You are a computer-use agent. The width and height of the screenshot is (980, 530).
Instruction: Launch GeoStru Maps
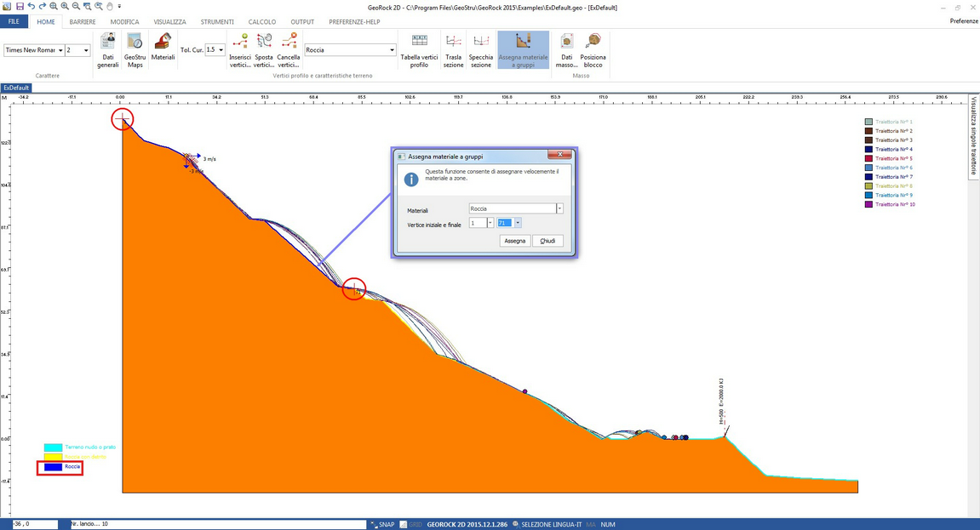click(135, 50)
